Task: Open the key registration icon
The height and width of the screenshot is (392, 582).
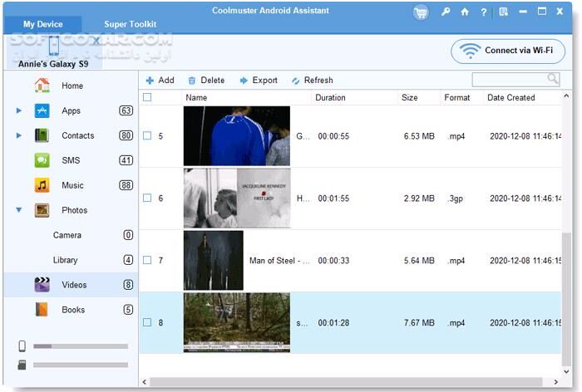Action: (446, 12)
